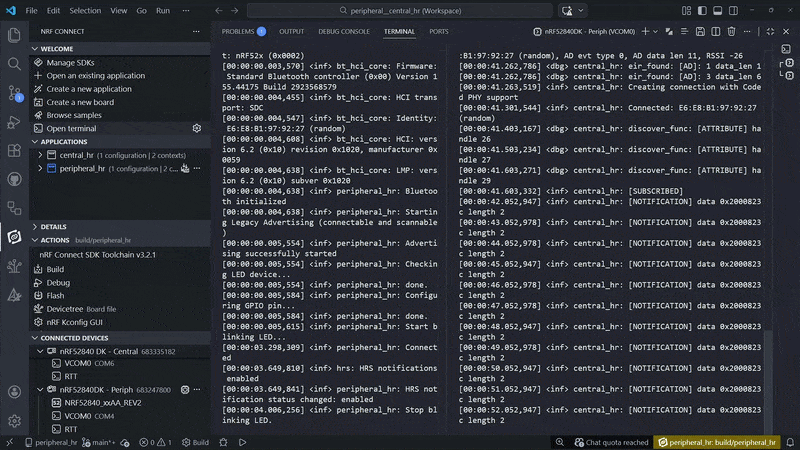The image size is (800, 450).
Task: Click the Build action
Action: click(55, 269)
